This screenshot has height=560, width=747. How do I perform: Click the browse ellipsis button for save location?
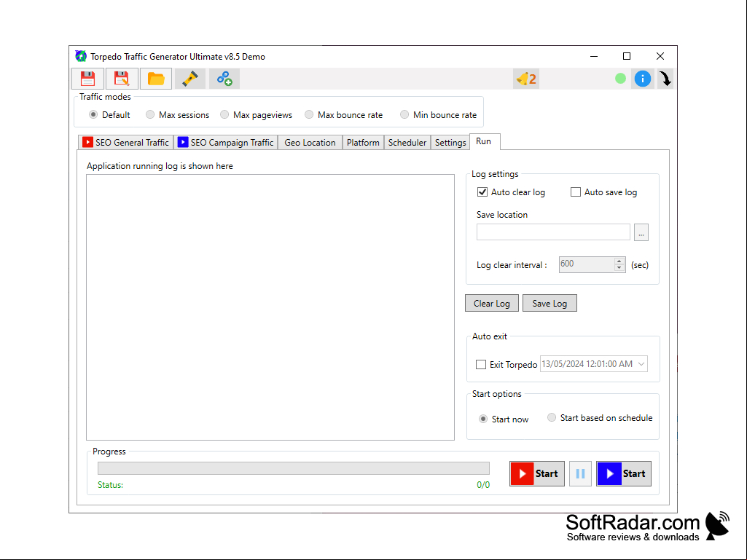click(641, 232)
